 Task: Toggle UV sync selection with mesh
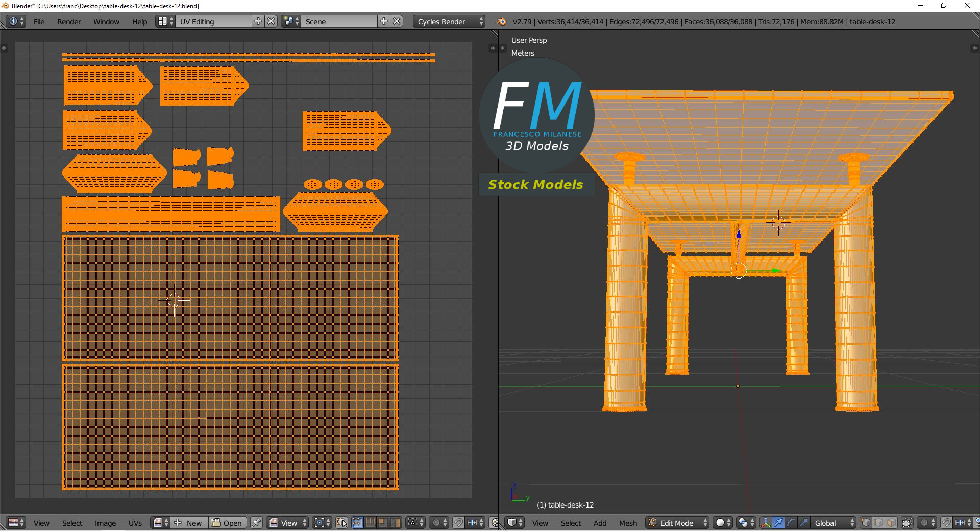click(342, 523)
